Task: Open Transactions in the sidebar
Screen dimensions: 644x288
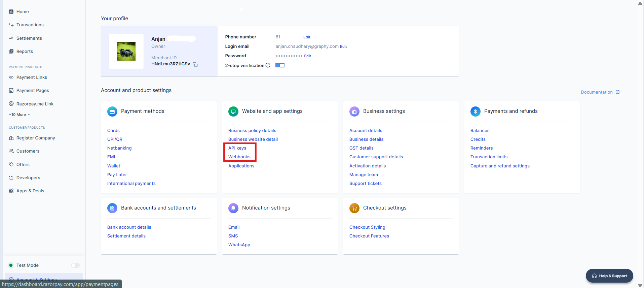Action: pyautogui.click(x=30, y=25)
